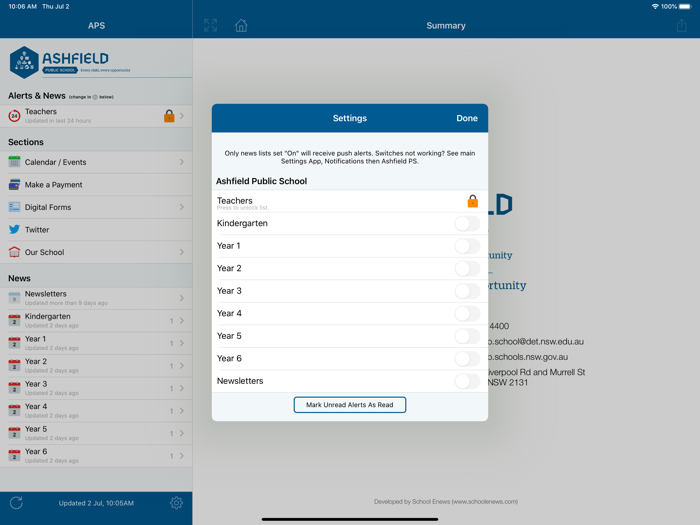
Task: Open Kindergarten news row chevron
Action: point(182,321)
